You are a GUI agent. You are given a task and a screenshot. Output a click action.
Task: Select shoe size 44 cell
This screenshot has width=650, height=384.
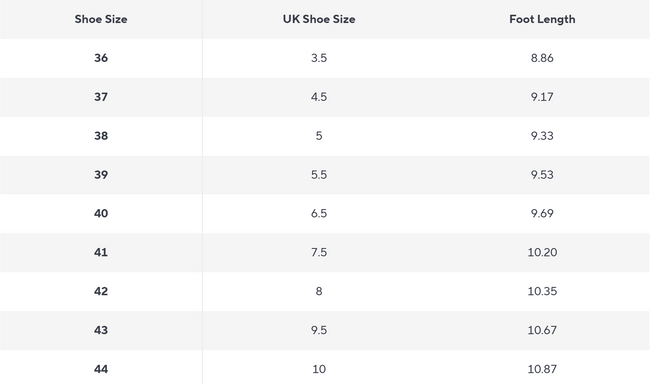[101, 369]
